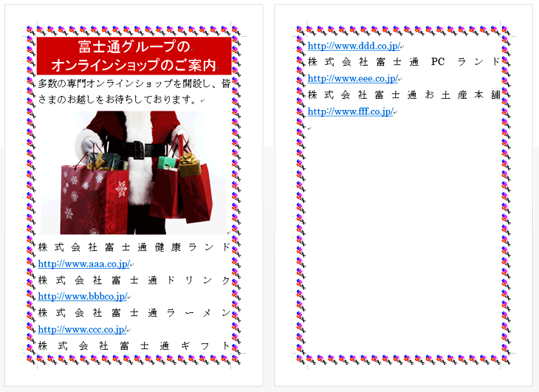
Task: Open the http://www.bbbco.jp/ hyperlink
Action: [x=83, y=297]
